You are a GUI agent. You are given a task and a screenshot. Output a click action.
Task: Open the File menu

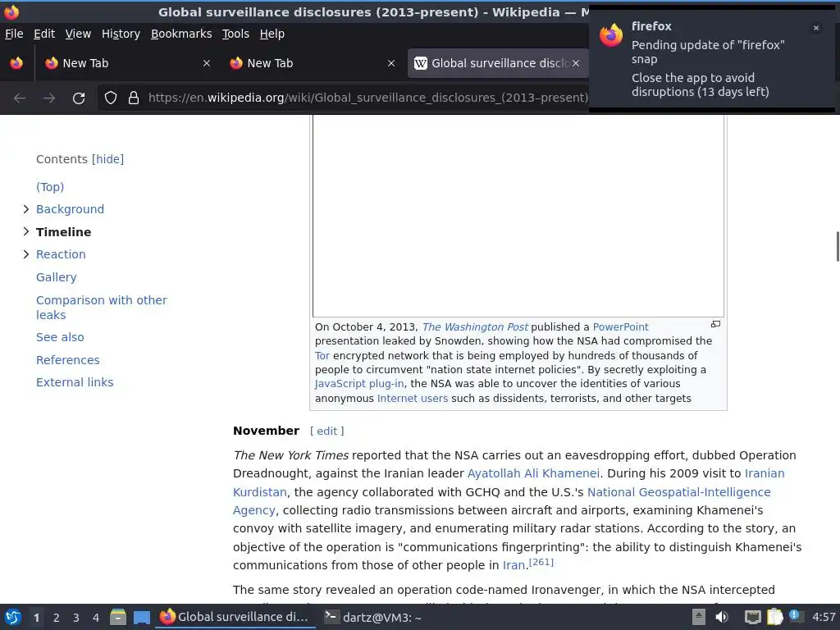pyautogui.click(x=14, y=34)
